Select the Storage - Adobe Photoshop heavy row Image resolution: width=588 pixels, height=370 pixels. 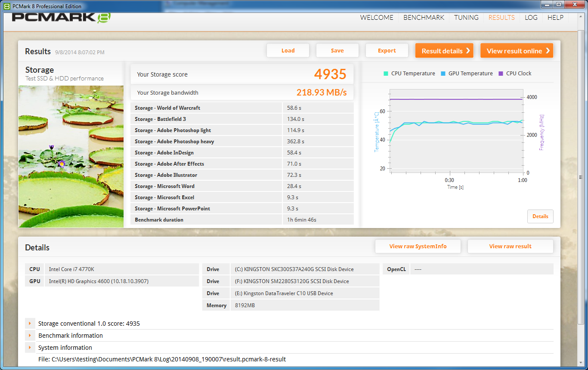[x=242, y=142]
